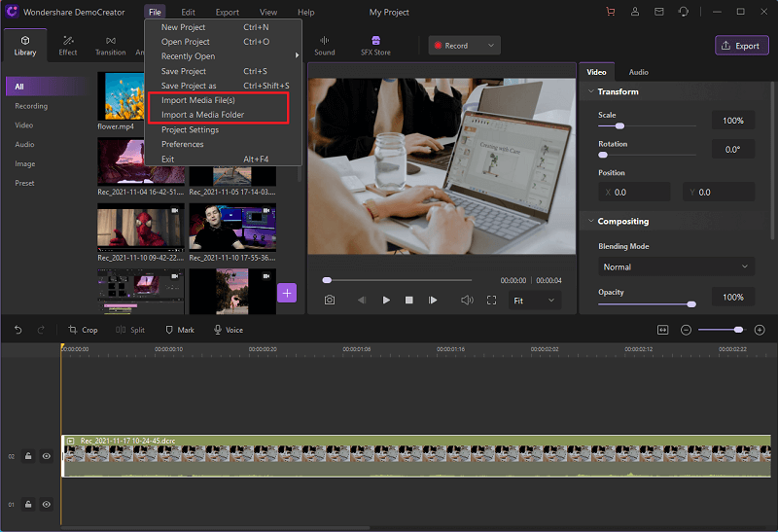Open the Transition panel

pos(110,46)
